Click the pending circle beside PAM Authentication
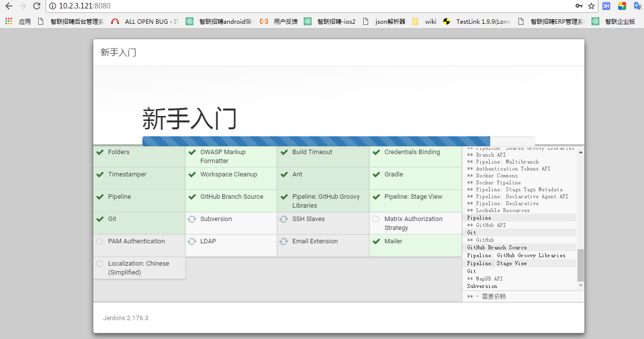 pos(100,241)
